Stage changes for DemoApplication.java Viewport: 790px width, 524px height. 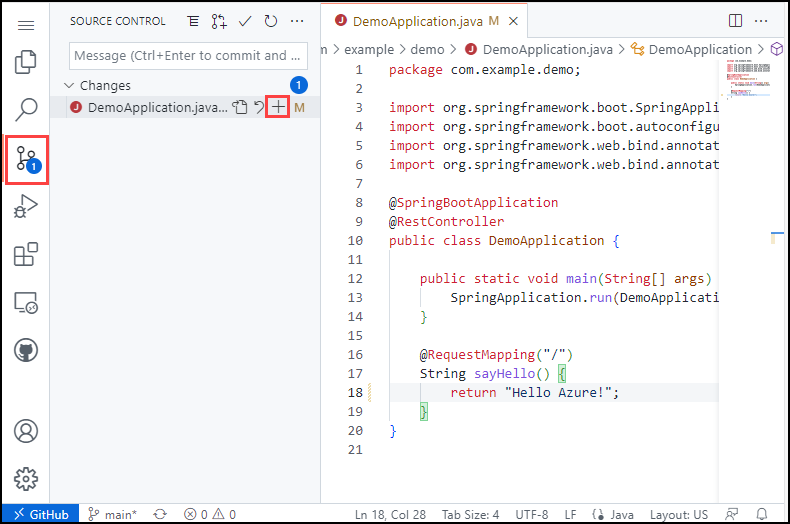point(278,107)
